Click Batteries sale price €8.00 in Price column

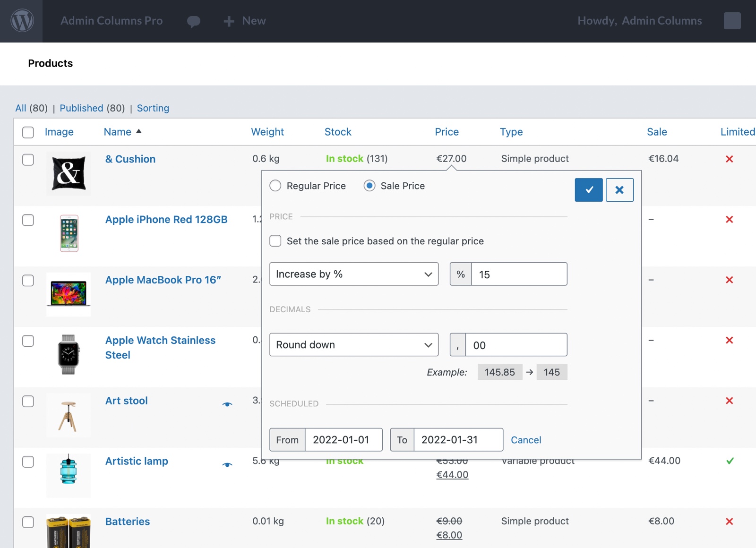click(x=449, y=535)
